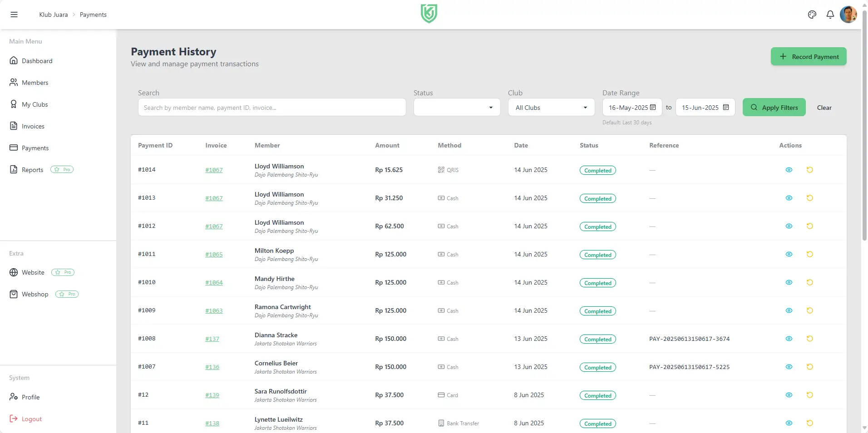Open the Status dropdown filter

(456, 107)
